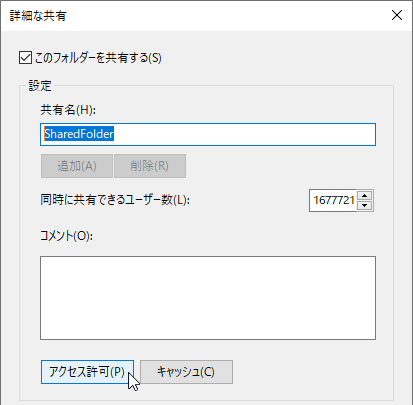Viewport: 413px width, 405px height.
Task: Click empty area right of SharedFolder text
Action: 245,134
